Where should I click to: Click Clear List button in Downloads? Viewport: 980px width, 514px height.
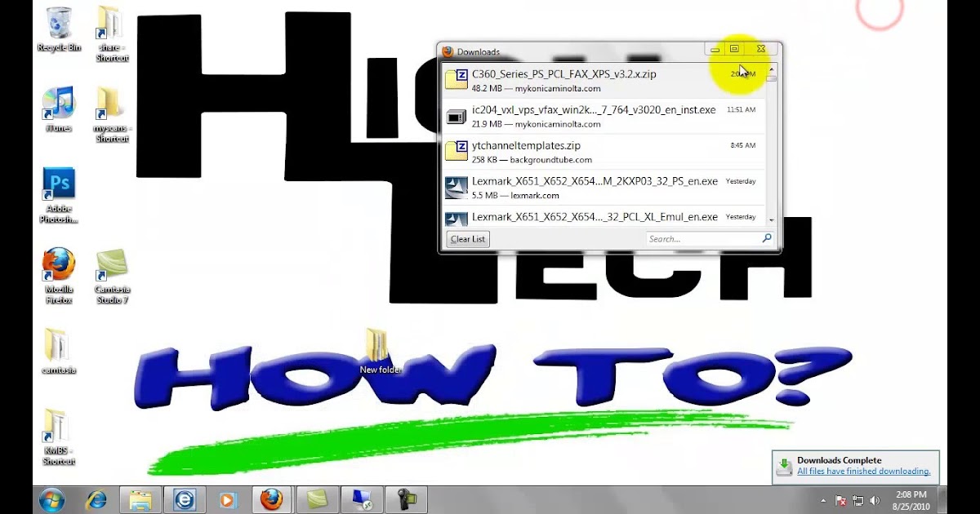[468, 239]
